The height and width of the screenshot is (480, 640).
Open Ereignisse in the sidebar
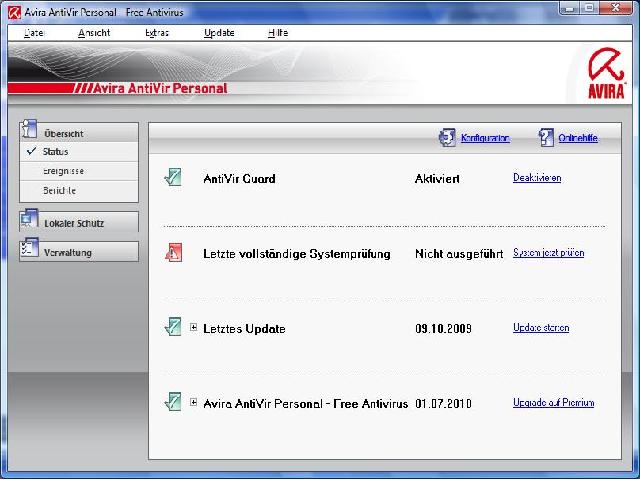click(x=79, y=171)
